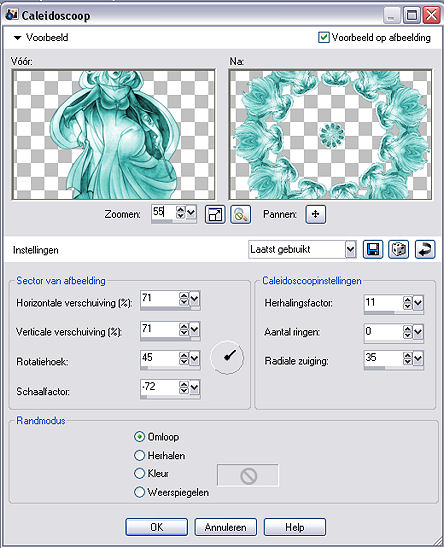
Task: Click the rotation angle dial
Action: [x=227, y=357]
